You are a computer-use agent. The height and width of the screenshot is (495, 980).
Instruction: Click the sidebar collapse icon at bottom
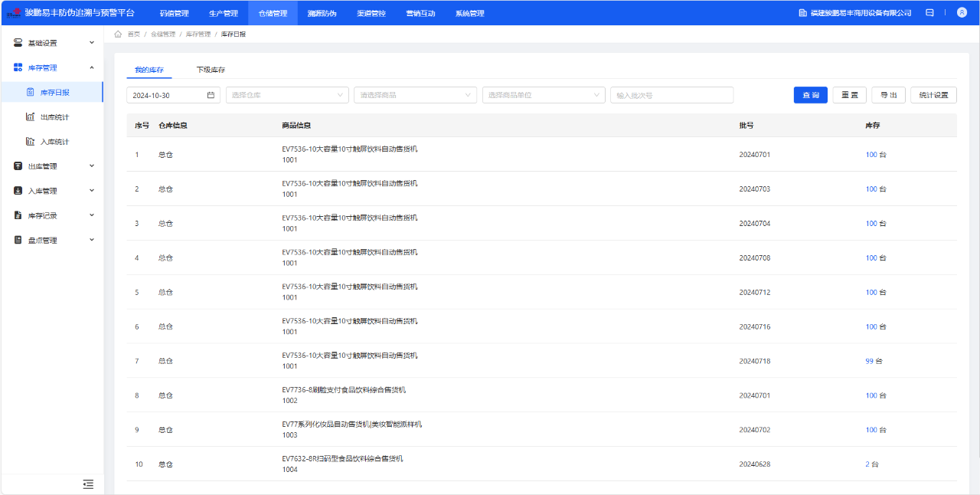[88, 484]
